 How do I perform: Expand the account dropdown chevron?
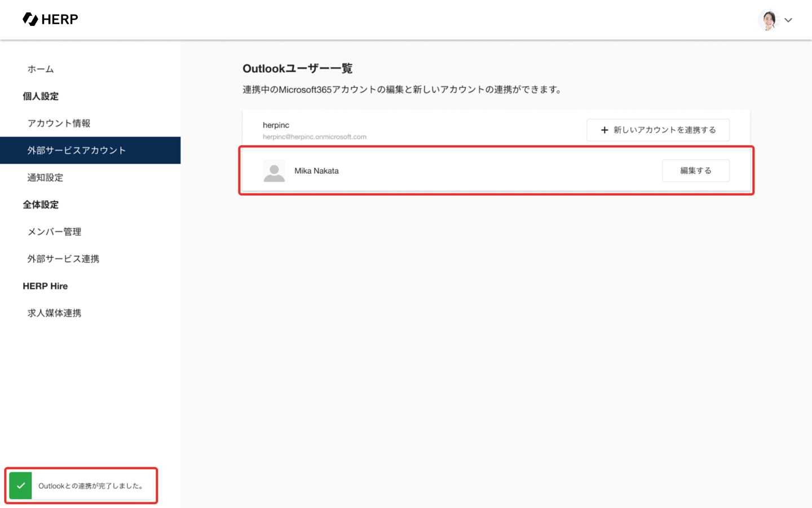(x=788, y=20)
